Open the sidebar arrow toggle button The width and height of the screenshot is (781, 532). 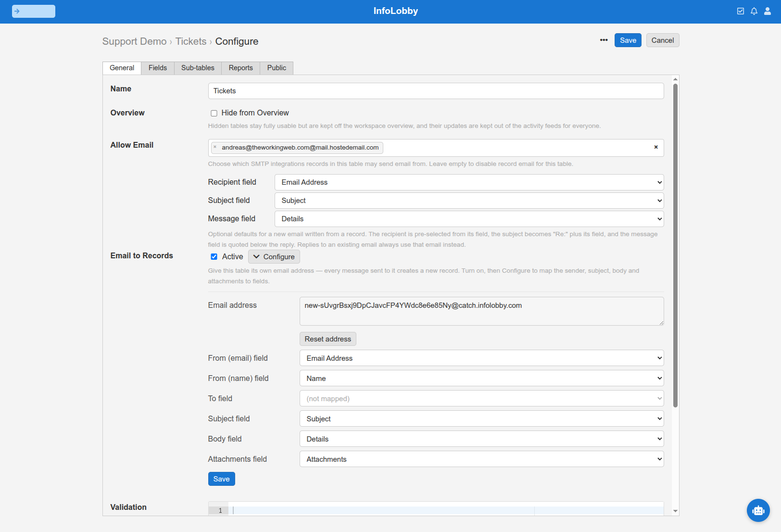pos(34,11)
